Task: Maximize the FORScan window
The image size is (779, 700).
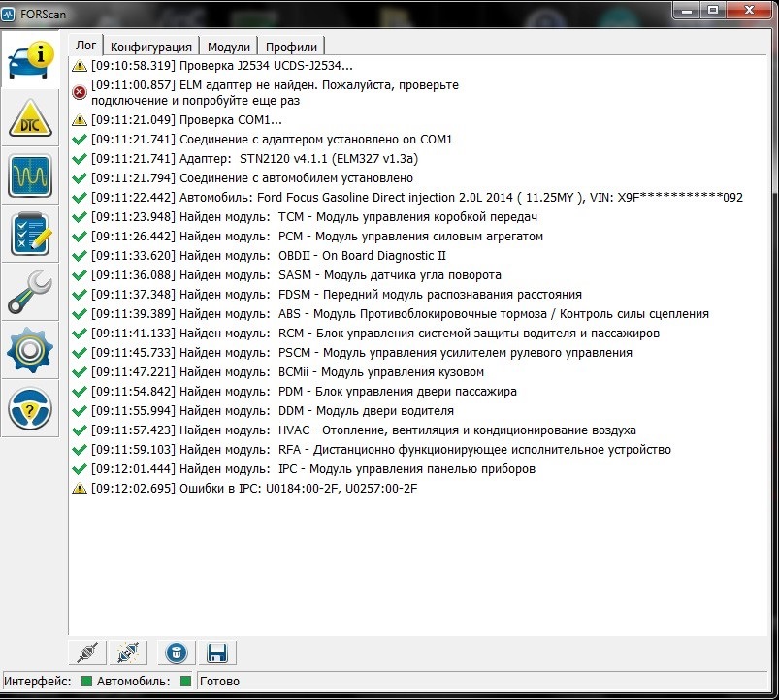Action: click(x=713, y=10)
